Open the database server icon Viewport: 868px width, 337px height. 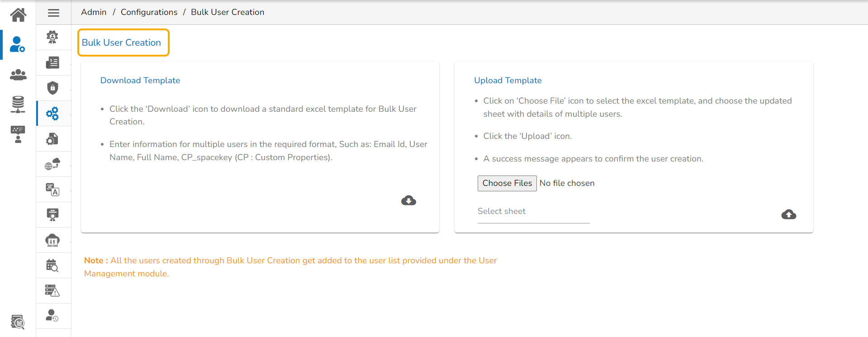pyautogui.click(x=18, y=104)
